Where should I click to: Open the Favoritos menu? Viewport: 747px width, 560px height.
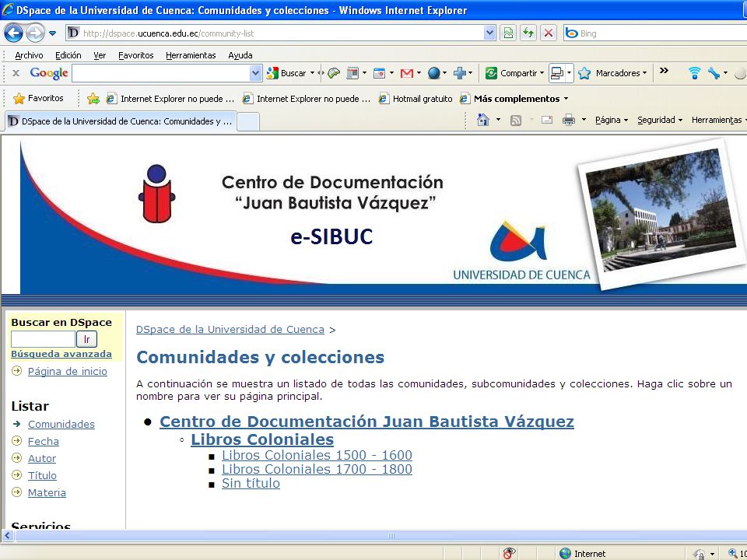pos(135,55)
